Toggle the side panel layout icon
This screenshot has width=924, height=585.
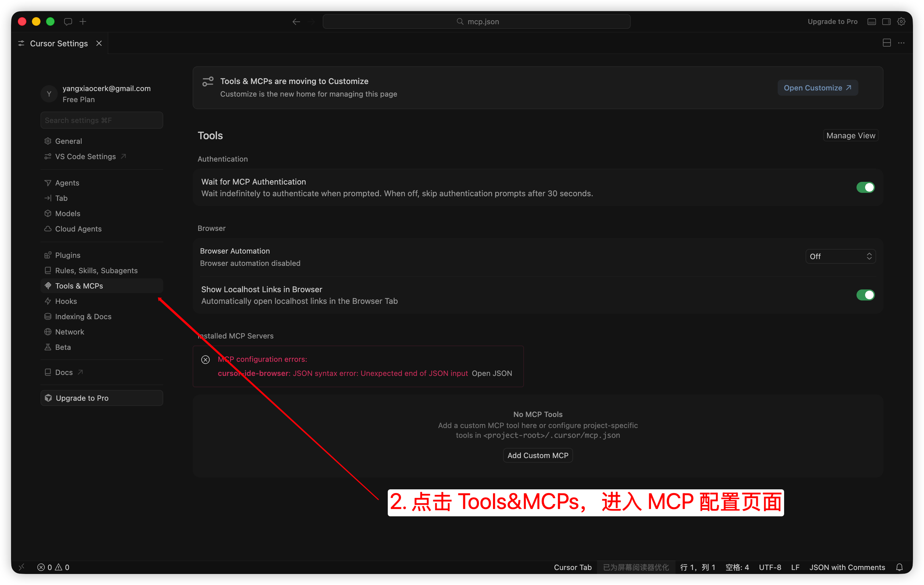(886, 21)
